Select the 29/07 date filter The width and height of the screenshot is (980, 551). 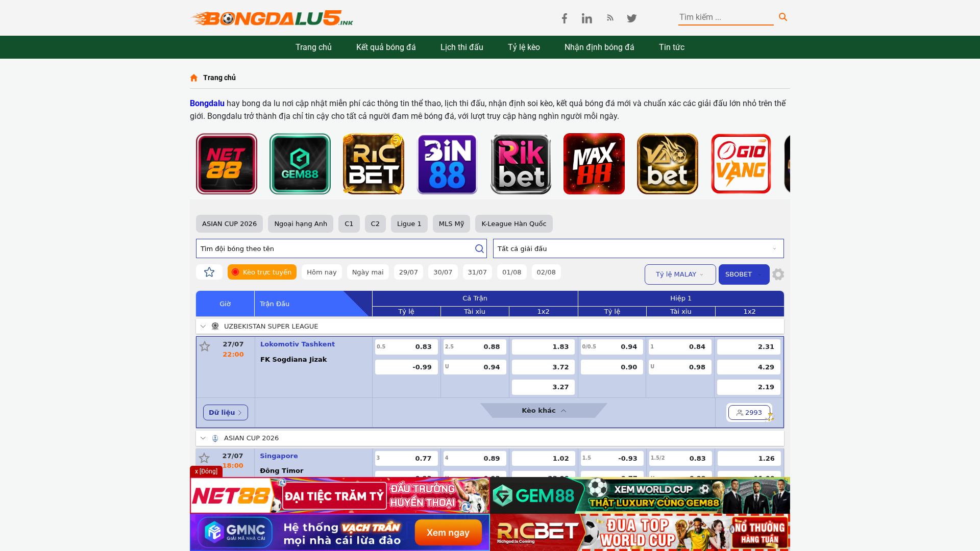tap(408, 272)
